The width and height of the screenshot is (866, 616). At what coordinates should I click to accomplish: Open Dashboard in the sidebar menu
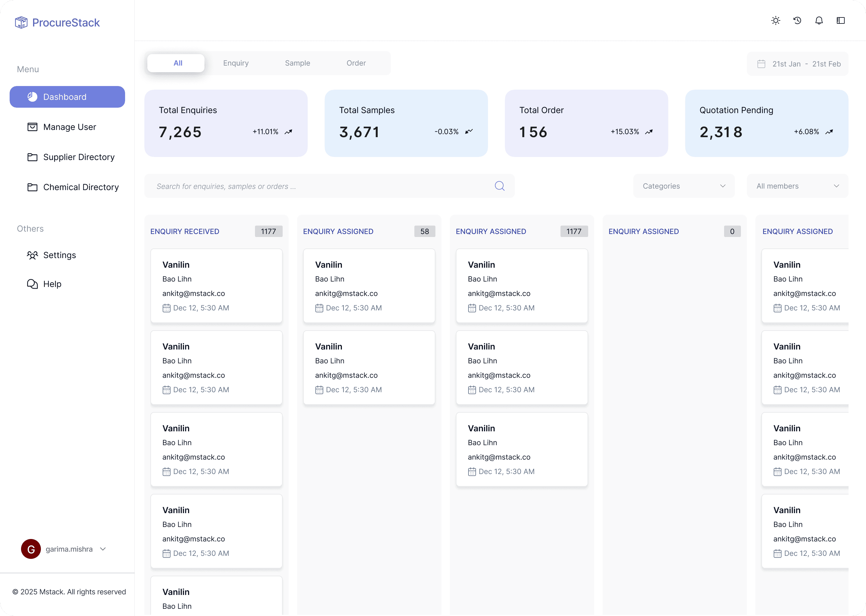(x=67, y=97)
